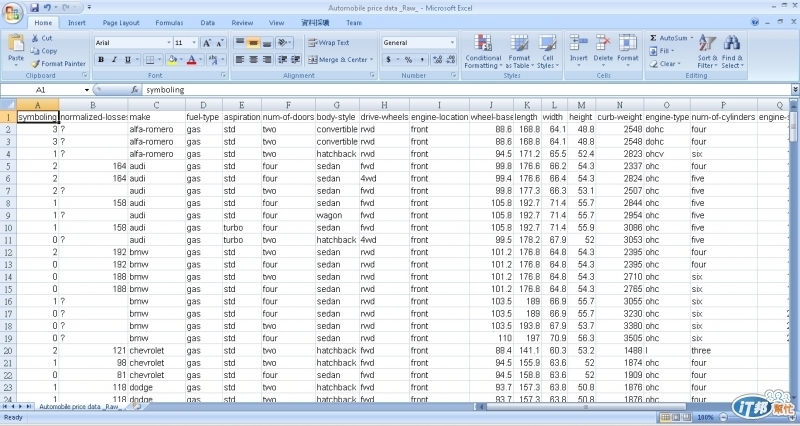Viewport: 800px width, 426px height.
Task: Decrease decimal places
Action: pos(451,60)
